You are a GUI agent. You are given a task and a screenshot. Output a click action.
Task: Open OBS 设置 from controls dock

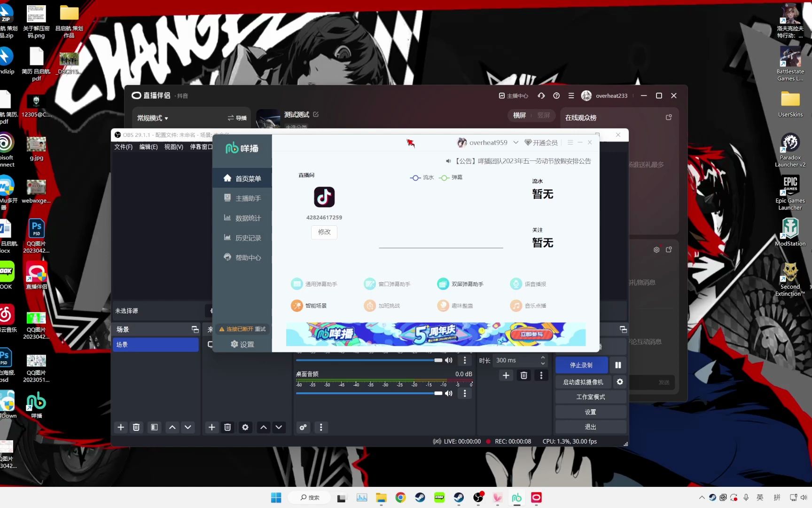tap(591, 412)
